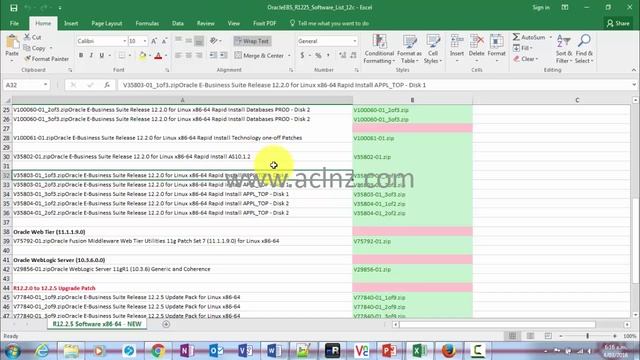
Task: Expand the Name Box dropdown
Action: coord(45,85)
